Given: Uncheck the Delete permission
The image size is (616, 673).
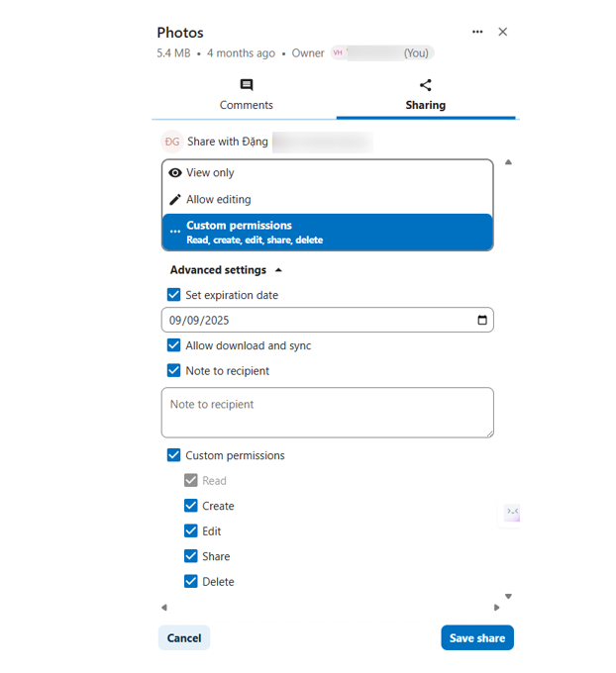Looking at the screenshot, I should tap(191, 582).
